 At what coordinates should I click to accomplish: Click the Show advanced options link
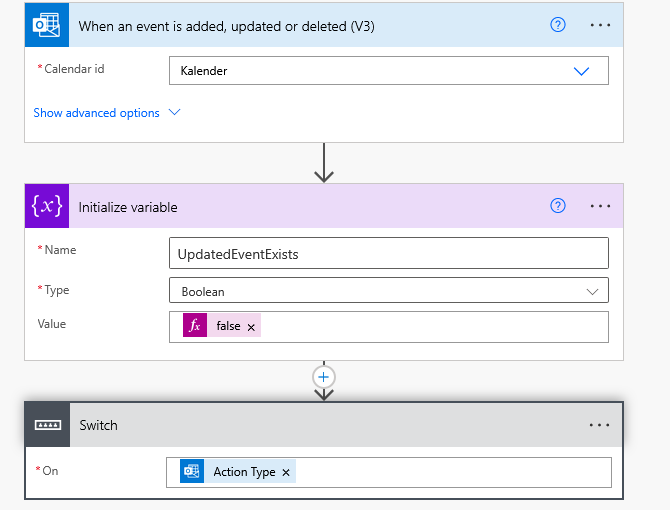(x=97, y=113)
